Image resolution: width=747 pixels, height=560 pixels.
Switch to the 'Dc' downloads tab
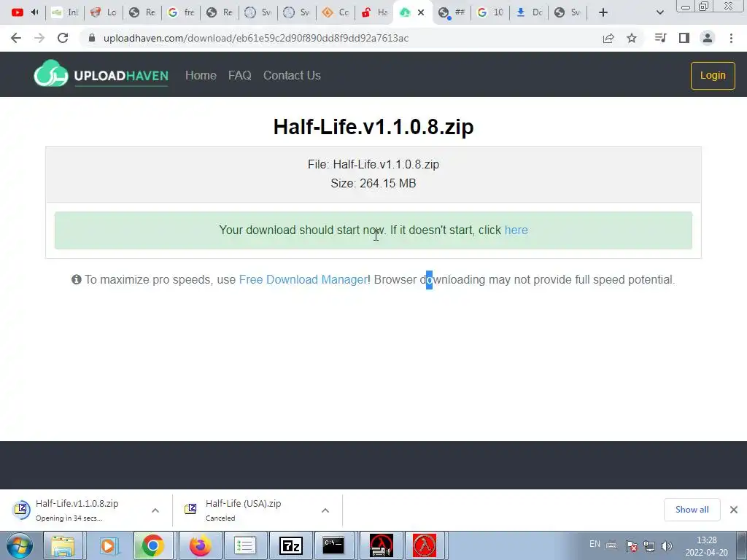pyautogui.click(x=530, y=12)
